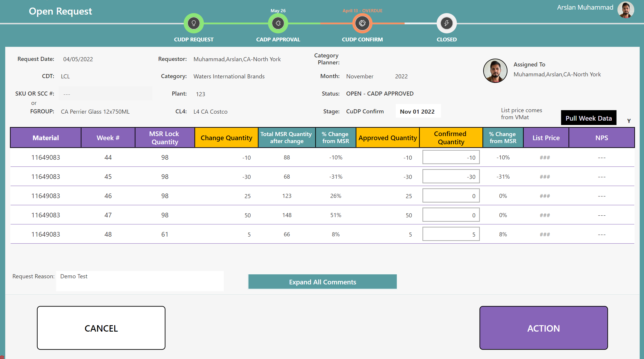Screen dimensions: 644x359
Task: Select material 11649083 in week 44 row
Action: coord(46,157)
